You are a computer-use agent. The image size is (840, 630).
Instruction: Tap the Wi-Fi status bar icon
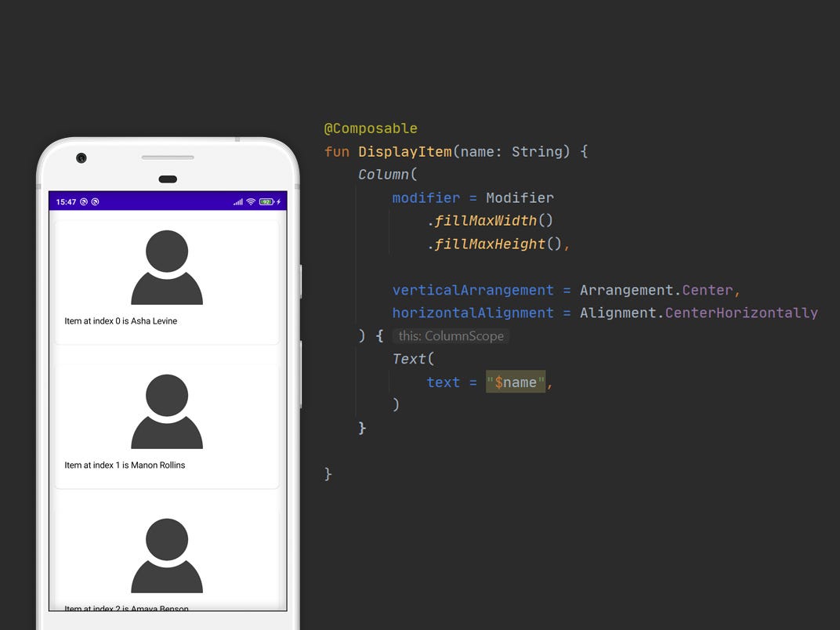[x=251, y=201]
